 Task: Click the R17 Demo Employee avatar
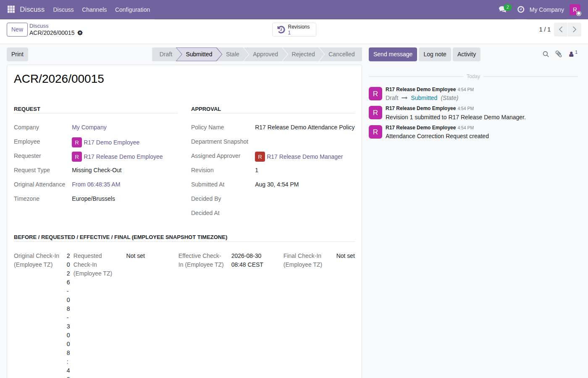coord(77,142)
